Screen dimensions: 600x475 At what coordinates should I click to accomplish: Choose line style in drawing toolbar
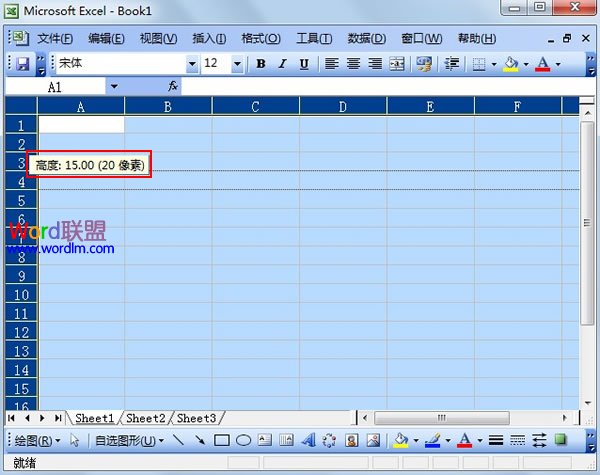coord(496,441)
